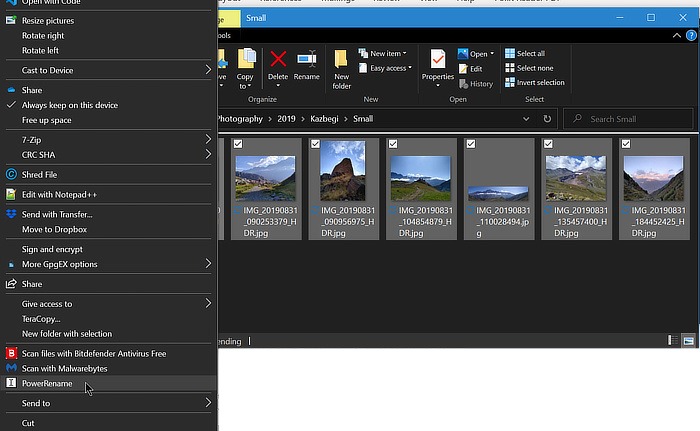Click the New folder ribbon icon

341,59
